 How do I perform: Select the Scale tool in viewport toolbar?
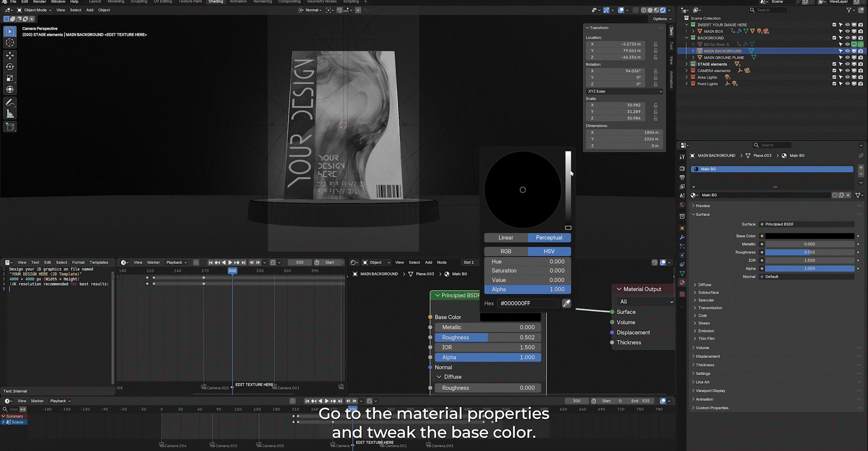[x=10, y=78]
